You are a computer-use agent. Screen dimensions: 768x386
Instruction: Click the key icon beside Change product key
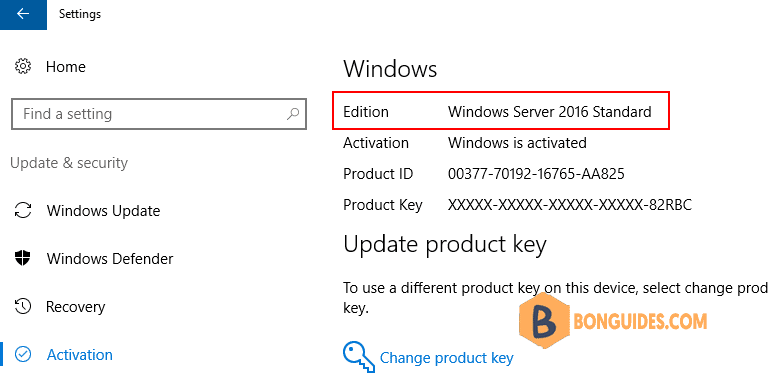pos(359,357)
